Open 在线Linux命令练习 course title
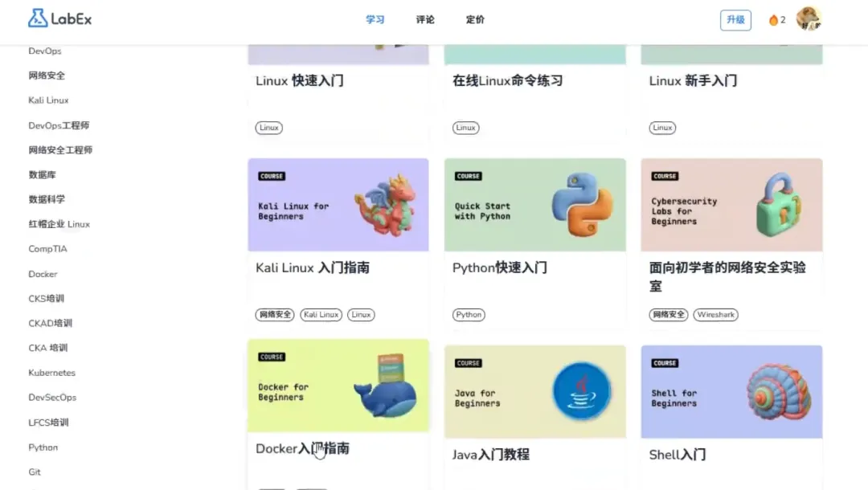 508,81
